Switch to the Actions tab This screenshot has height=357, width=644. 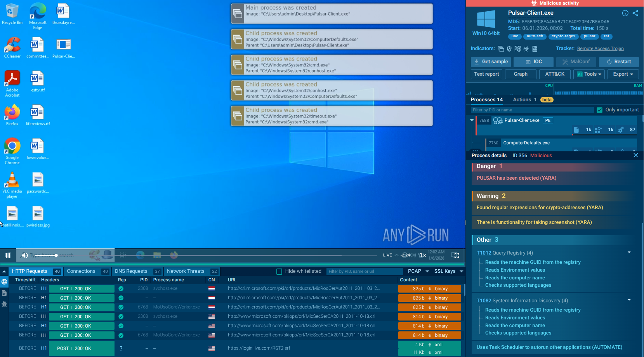pos(522,100)
